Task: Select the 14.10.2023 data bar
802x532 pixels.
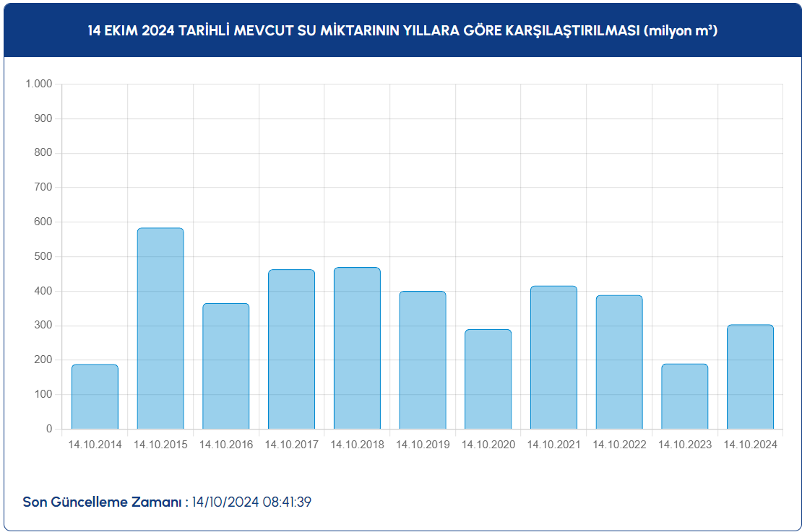Action: [684, 396]
